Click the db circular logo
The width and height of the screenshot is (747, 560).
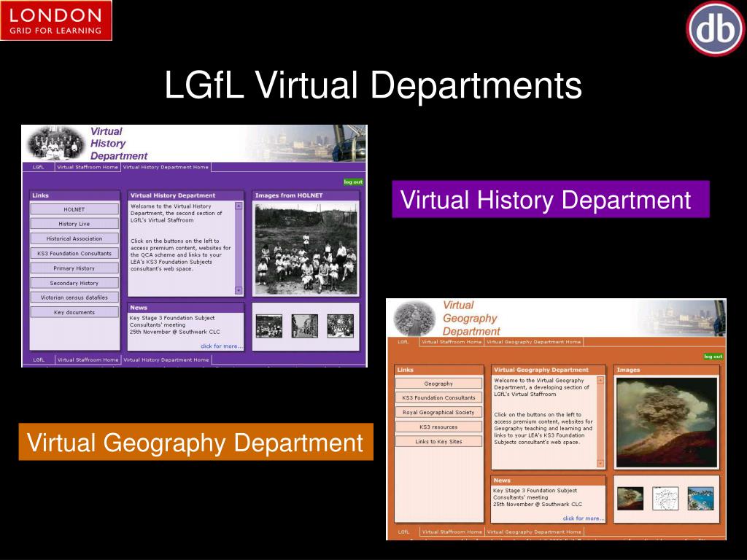point(716,28)
